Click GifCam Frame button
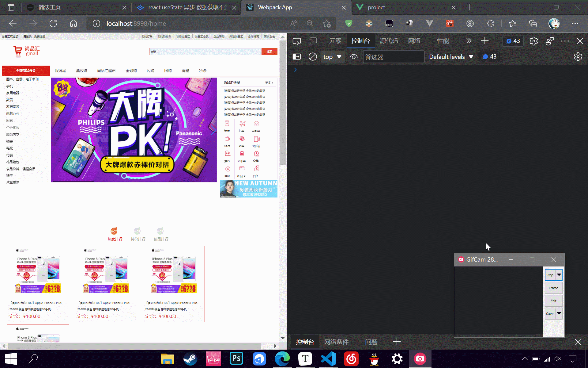Viewport: 588px width, 368px height. 553,288
